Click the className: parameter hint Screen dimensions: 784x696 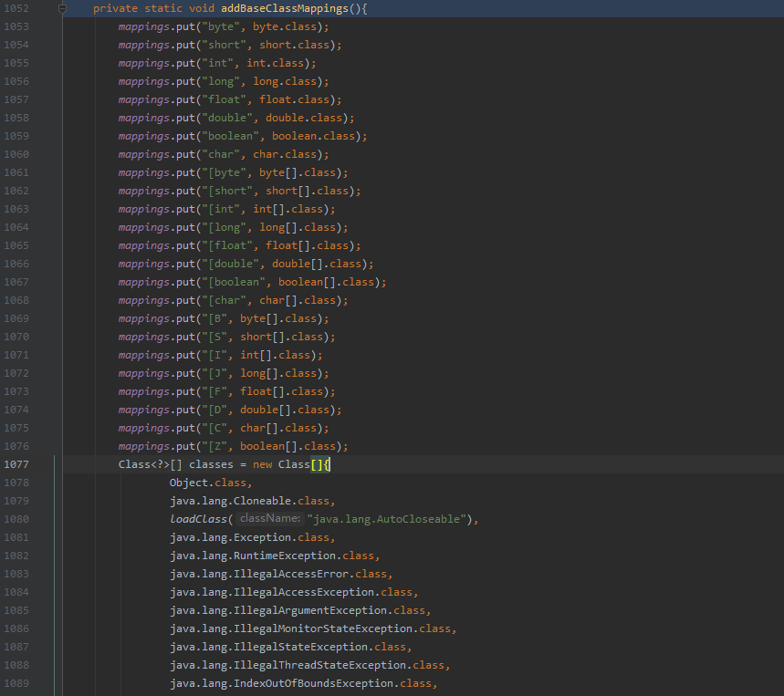(270, 519)
